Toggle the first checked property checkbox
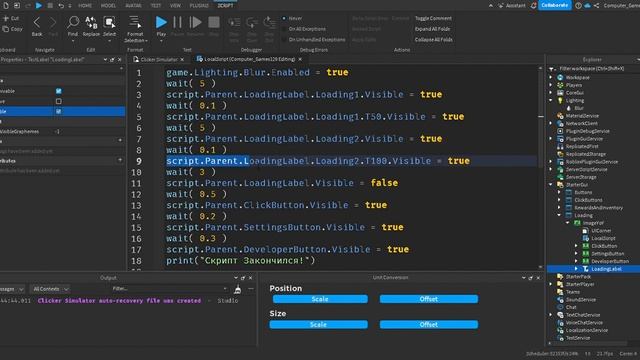 coord(59,91)
